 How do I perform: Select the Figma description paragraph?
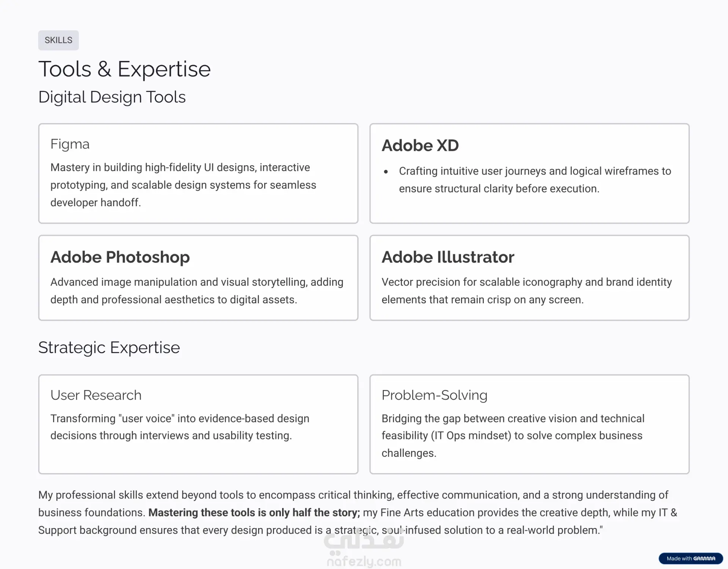click(183, 185)
